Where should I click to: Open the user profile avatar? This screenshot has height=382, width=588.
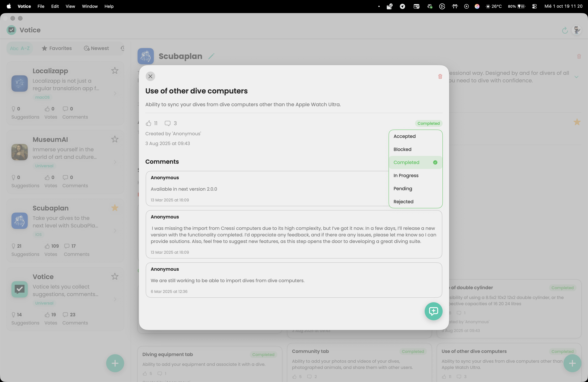click(577, 30)
